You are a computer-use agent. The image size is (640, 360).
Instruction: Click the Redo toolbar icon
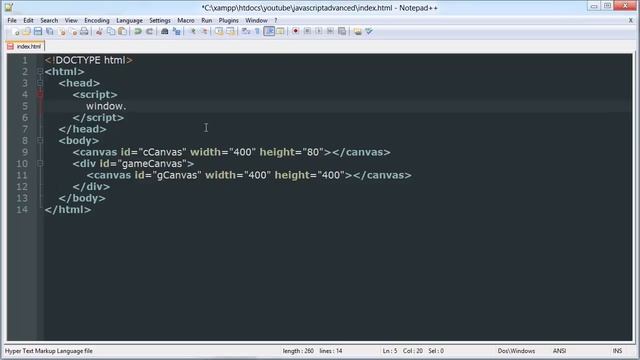[x=149, y=31]
